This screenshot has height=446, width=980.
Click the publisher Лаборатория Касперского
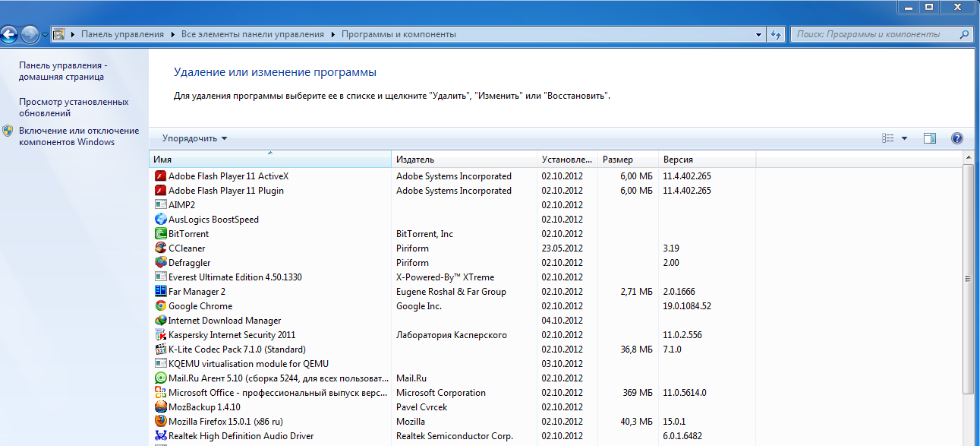(x=452, y=335)
